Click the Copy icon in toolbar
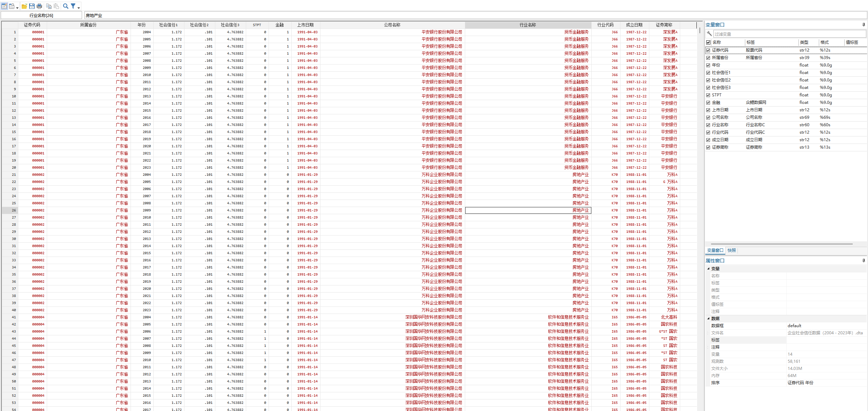868x411 pixels. (x=49, y=6)
